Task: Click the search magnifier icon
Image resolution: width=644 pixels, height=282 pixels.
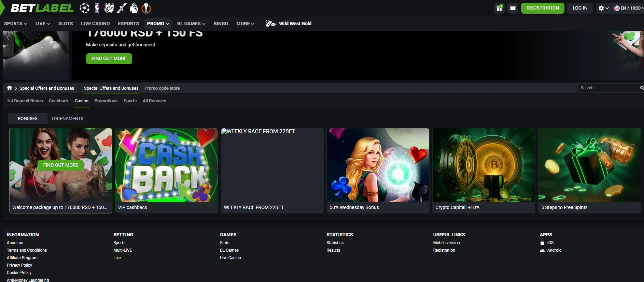Action: point(642,88)
